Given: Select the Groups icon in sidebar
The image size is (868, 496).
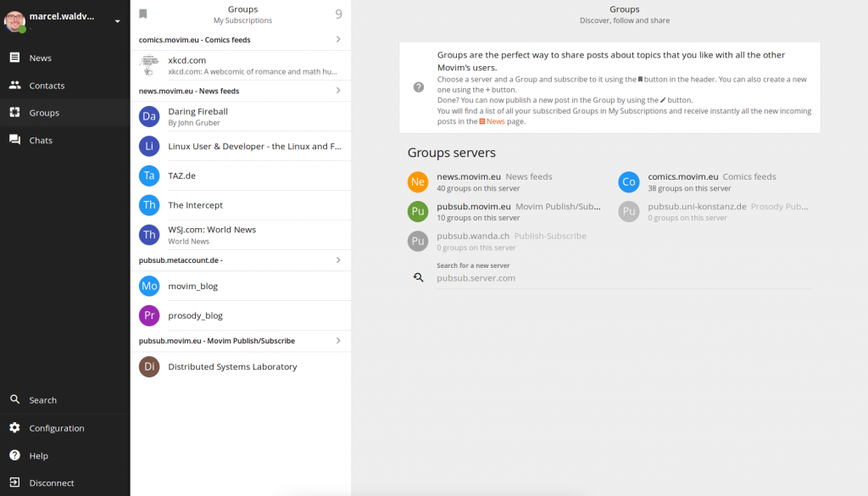Looking at the screenshot, I should coord(15,113).
